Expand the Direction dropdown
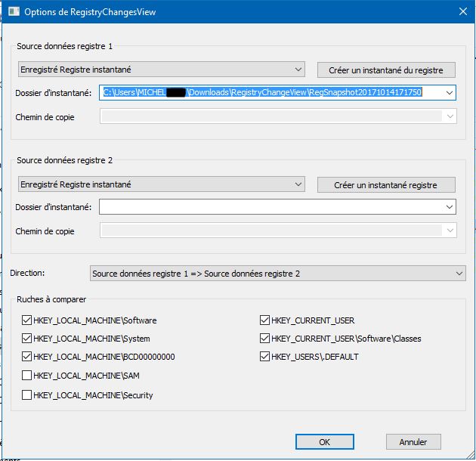 pyautogui.click(x=277, y=274)
